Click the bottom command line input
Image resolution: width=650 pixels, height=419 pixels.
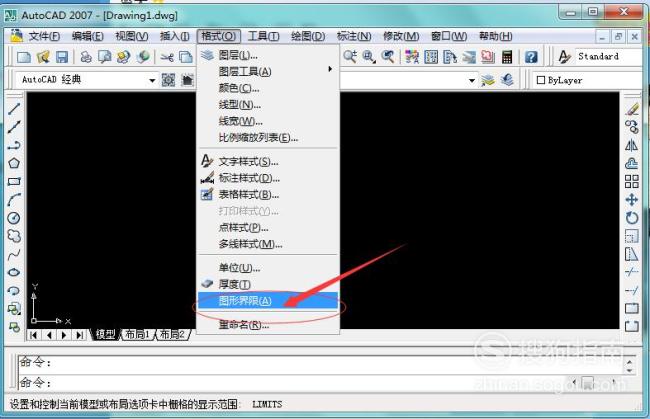(290, 383)
